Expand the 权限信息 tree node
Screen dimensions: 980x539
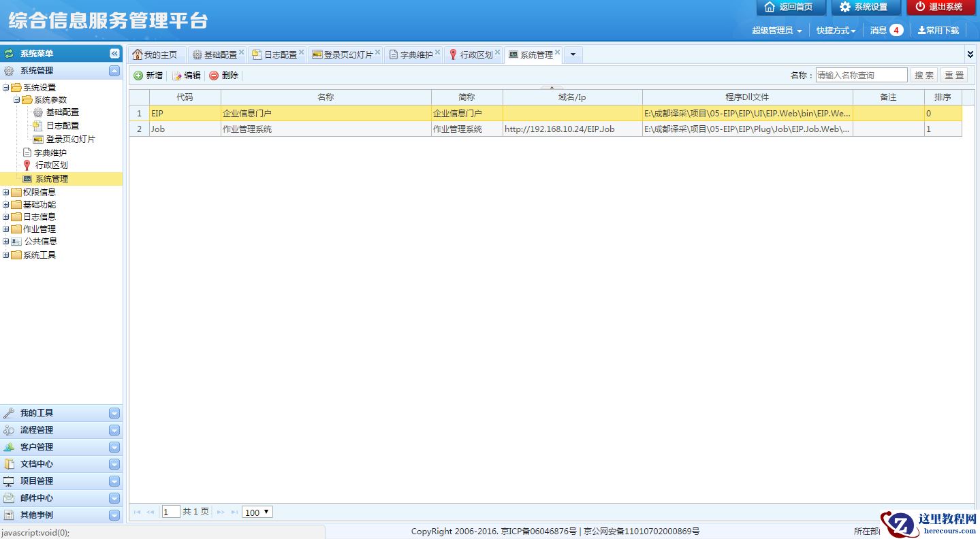(x=6, y=193)
